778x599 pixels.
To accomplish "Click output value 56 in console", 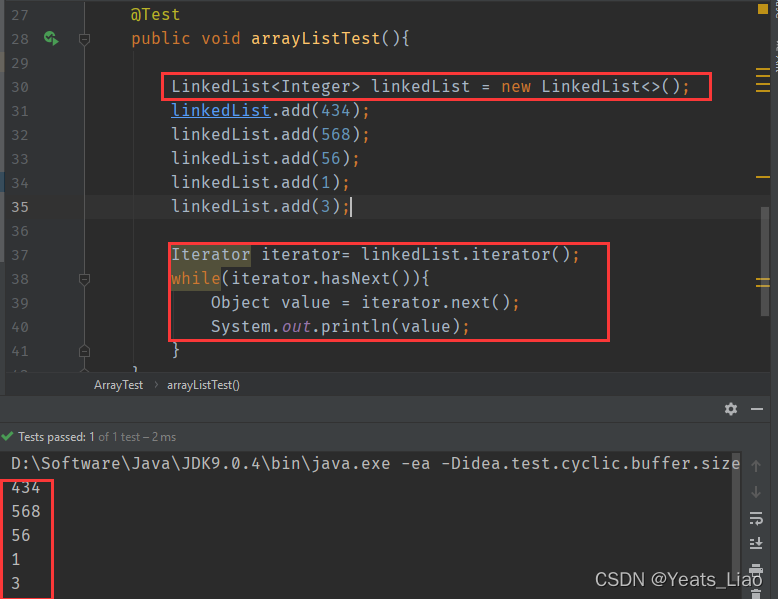I will (x=21, y=535).
